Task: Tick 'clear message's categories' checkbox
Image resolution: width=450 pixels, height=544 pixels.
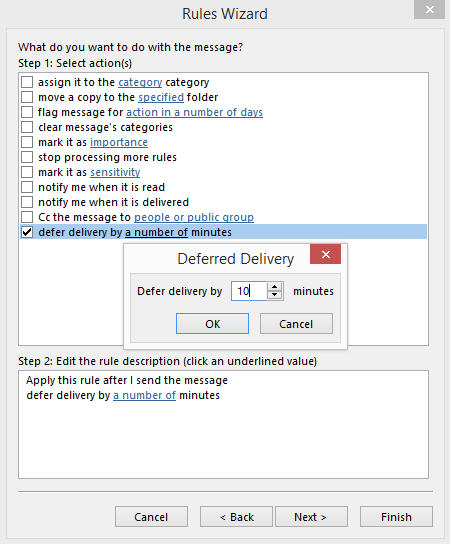Action: coord(27,127)
